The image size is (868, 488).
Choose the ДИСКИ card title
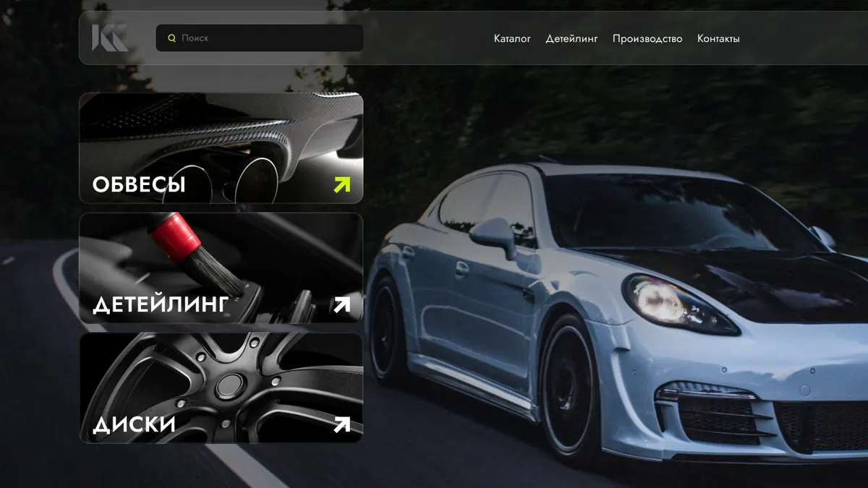134,424
